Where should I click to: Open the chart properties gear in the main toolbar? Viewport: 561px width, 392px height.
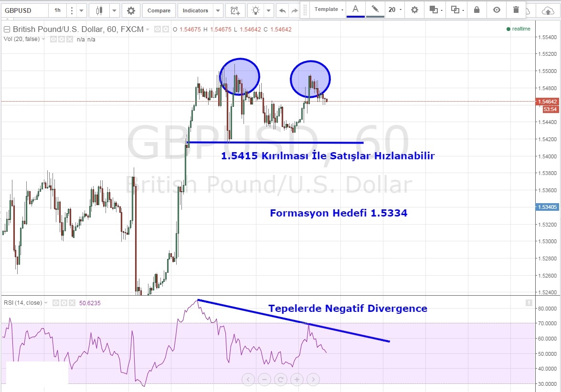pos(131,10)
